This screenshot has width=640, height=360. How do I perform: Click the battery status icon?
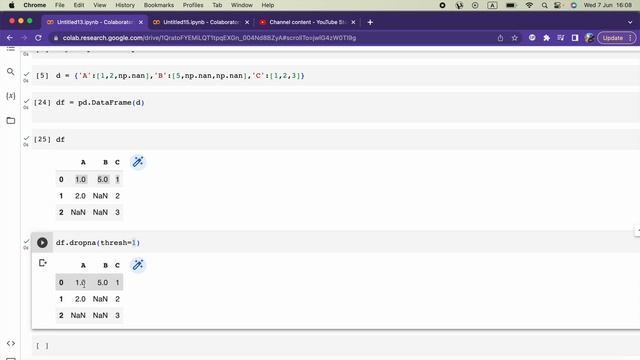pos(511,5)
